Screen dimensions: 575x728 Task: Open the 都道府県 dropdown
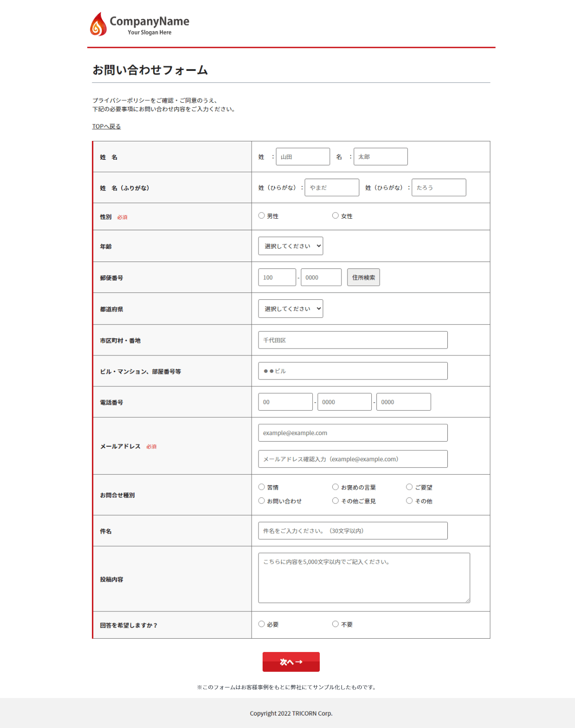pos(291,309)
